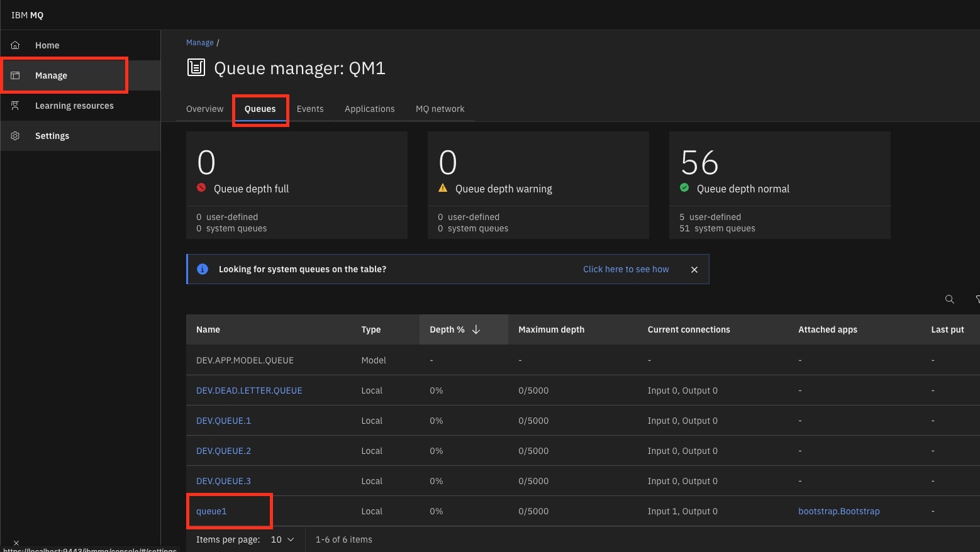Image resolution: width=980 pixels, height=552 pixels.
Task: Switch to the Overview tab
Action: tap(204, 109)
